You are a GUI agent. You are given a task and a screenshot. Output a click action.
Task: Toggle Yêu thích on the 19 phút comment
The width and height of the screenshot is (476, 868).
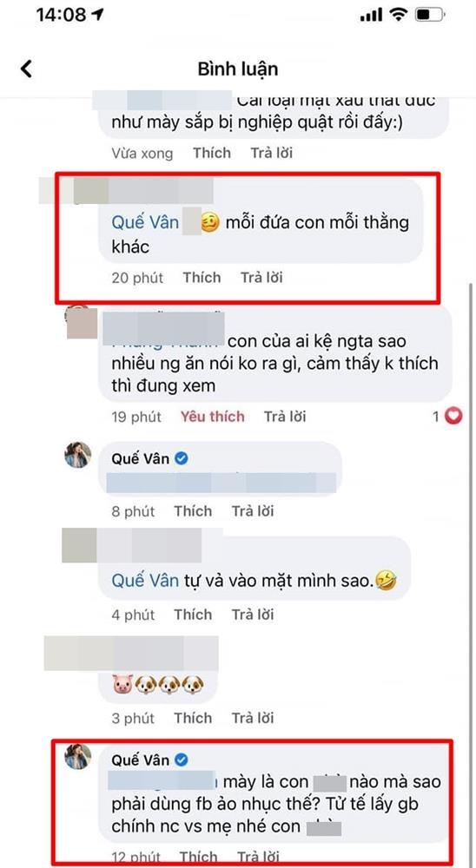tap(212, 417)
